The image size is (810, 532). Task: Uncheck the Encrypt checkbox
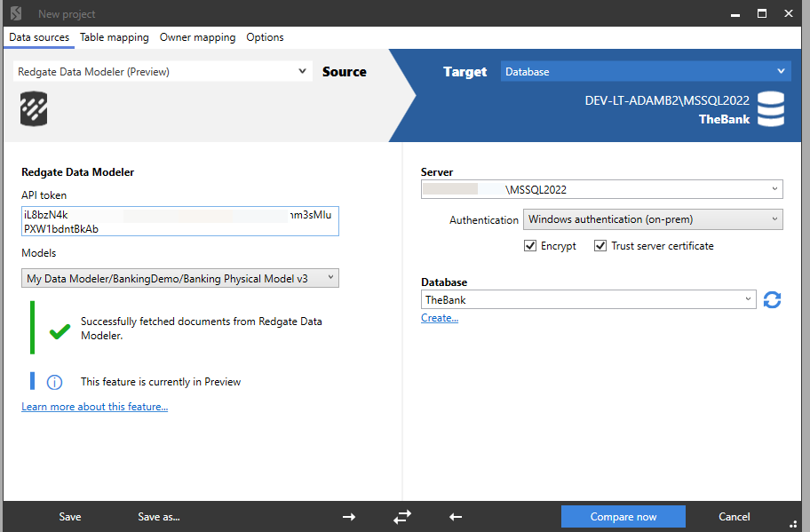(530, 246)
